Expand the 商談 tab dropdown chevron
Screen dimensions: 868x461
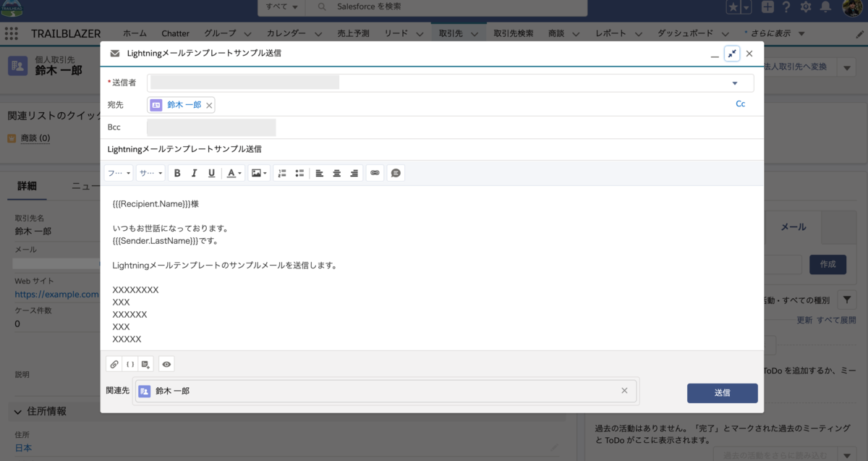(577, 34)
